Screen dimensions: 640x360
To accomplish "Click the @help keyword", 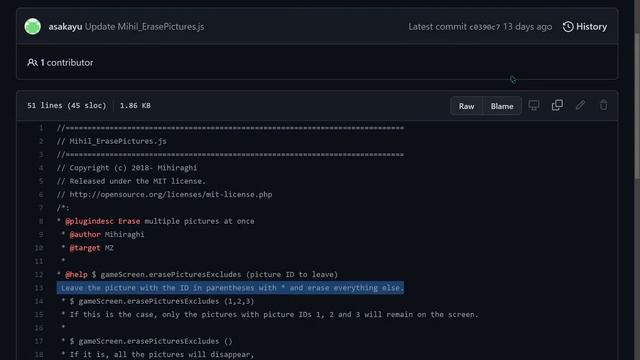I will coord(76,275).
